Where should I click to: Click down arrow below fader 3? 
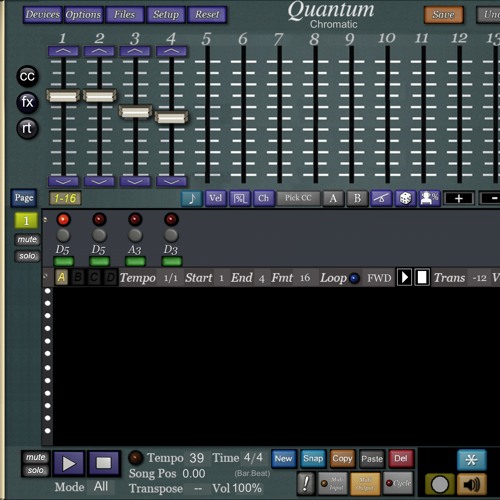pos(135,182)
